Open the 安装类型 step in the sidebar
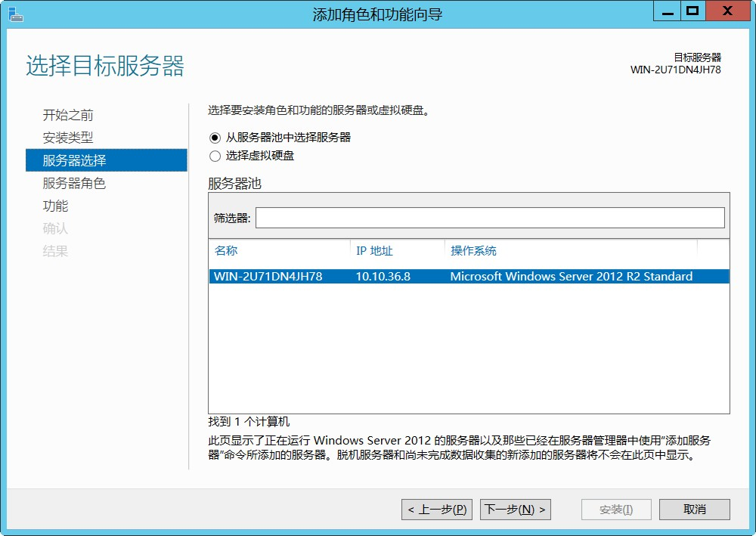This screenshot has height=536, width=756. pyautogui.click(x=68, y=138)
